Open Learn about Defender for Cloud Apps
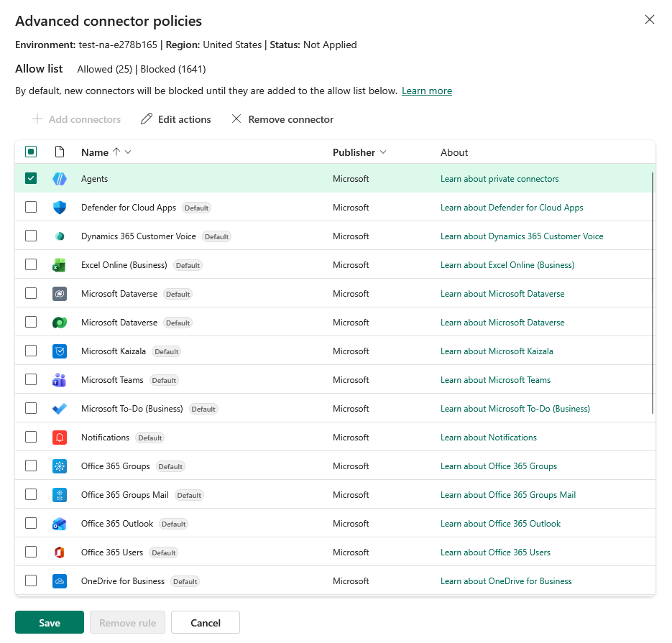Image resolution: width=672 pixels, height=643 pixels. (512, 208)
